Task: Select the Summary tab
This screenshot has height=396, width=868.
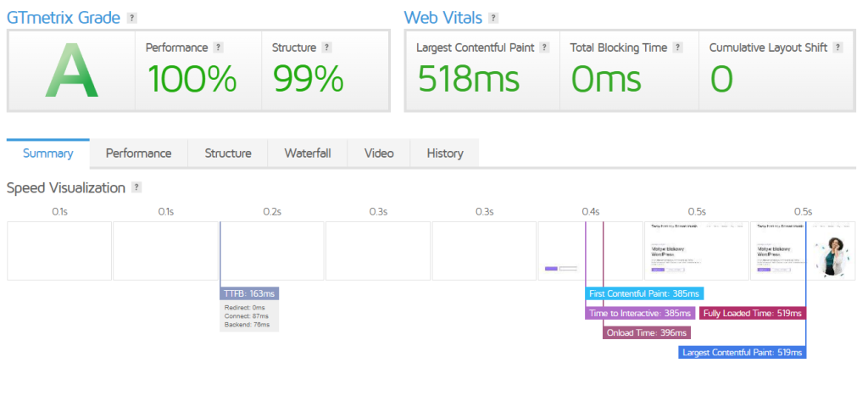Action: [47, 153]
